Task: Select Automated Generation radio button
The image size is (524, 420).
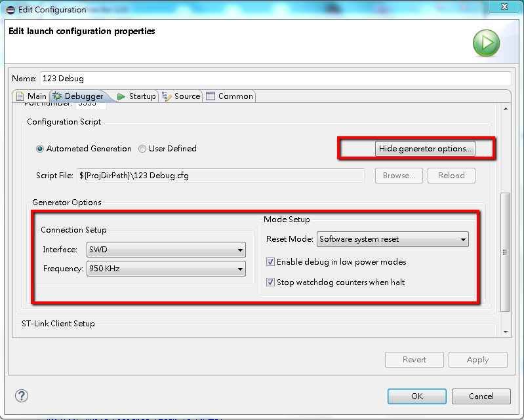Action: tap(41, 149)
